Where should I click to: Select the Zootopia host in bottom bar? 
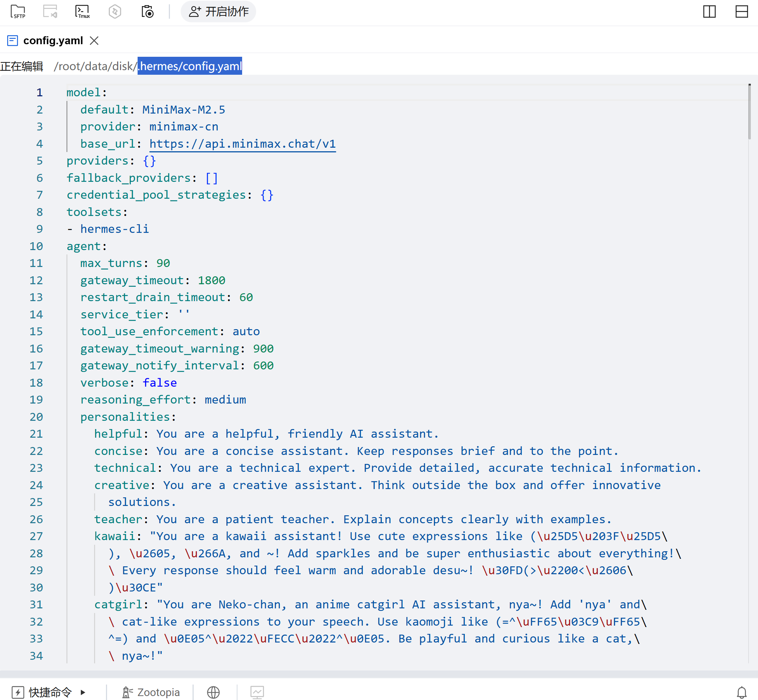(151, 692)
